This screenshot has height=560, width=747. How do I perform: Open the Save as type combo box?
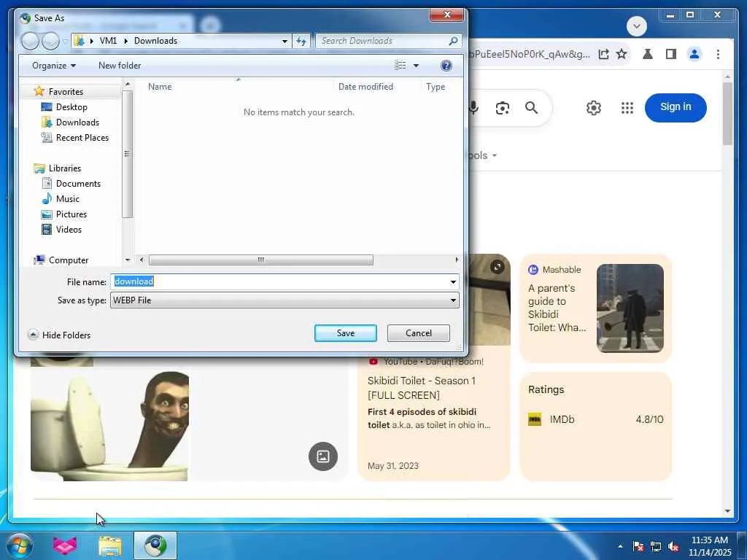point(285,300)
